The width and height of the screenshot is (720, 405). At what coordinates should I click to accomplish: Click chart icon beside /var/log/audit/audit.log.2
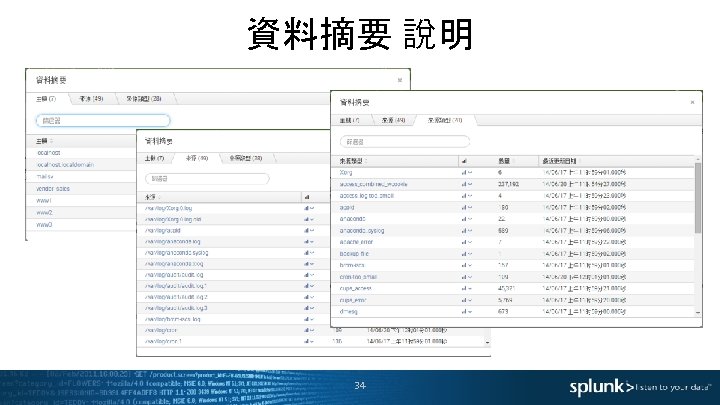coord(309,297)
